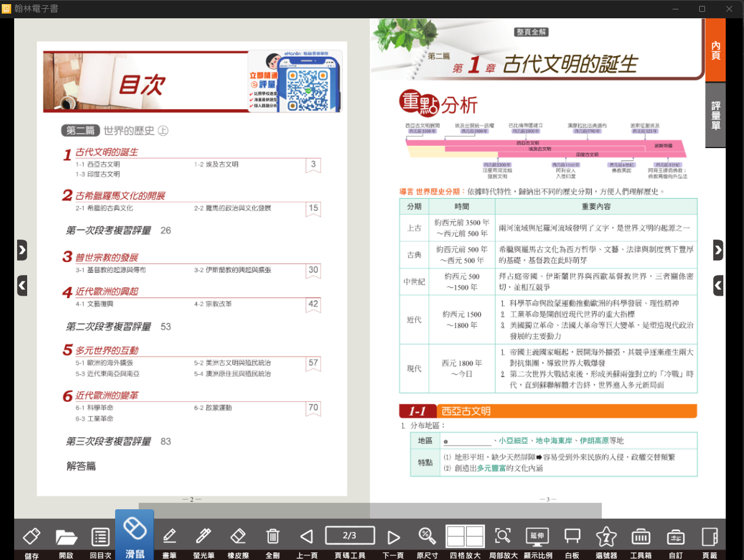Switch to the 評量單 side tab
This screenshot has height=560, width=744.
[716, 116]
